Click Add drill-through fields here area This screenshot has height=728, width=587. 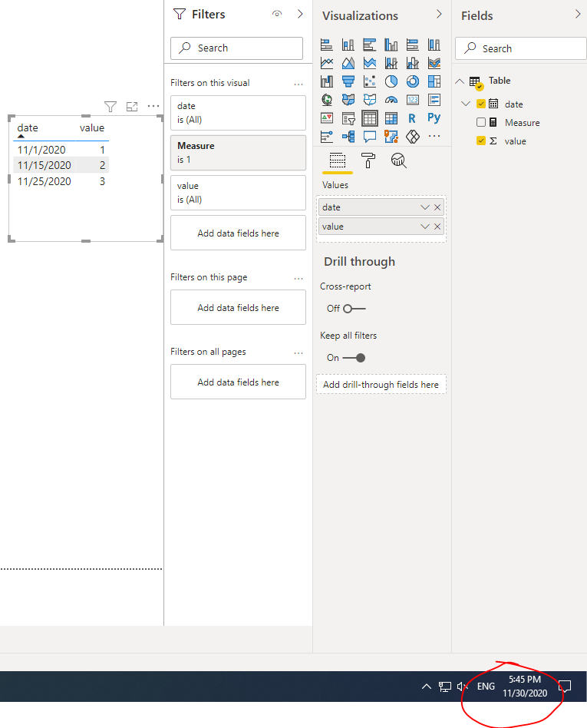click(x=381, y=385)
